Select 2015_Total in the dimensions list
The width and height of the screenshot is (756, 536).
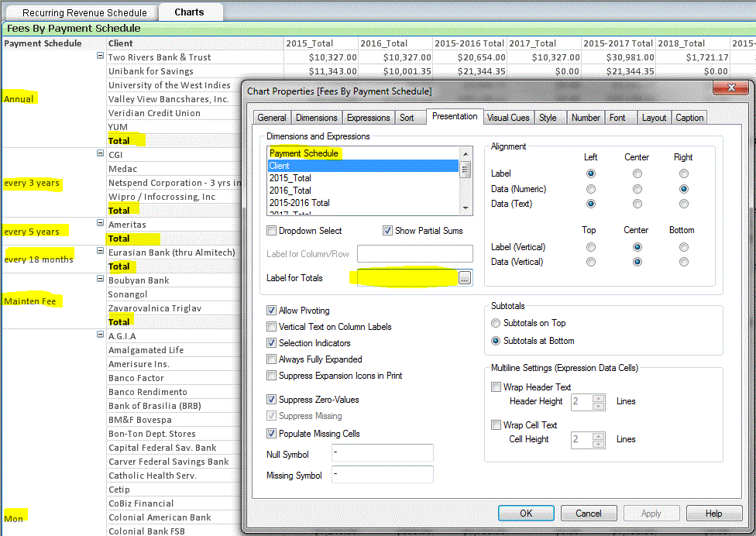[290, 178]
